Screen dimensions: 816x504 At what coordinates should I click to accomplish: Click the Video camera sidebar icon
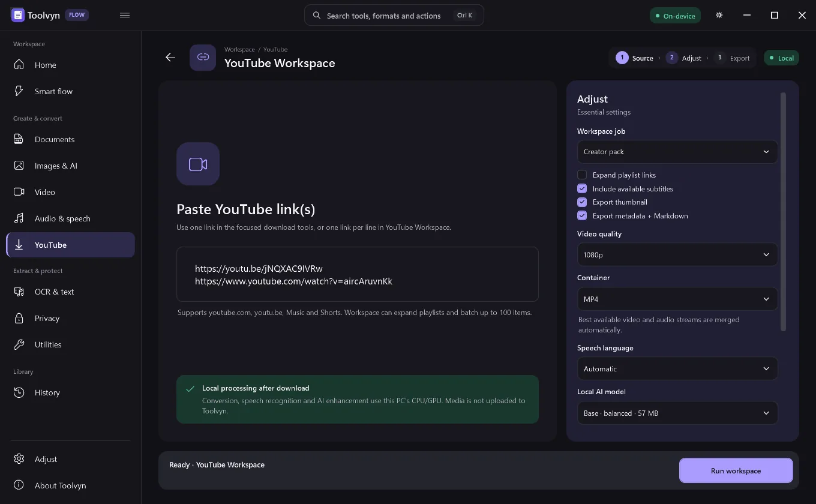[x=19, y=192]
